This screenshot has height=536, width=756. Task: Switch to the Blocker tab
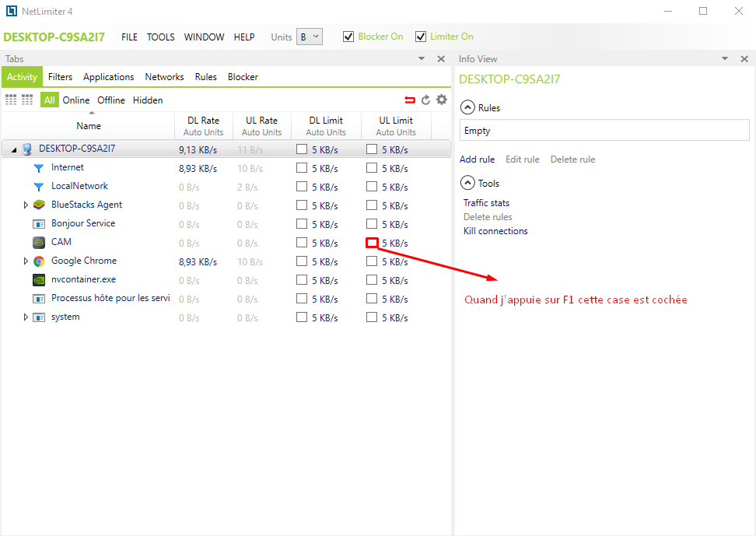pyautogui.click(x=243, y=77)
